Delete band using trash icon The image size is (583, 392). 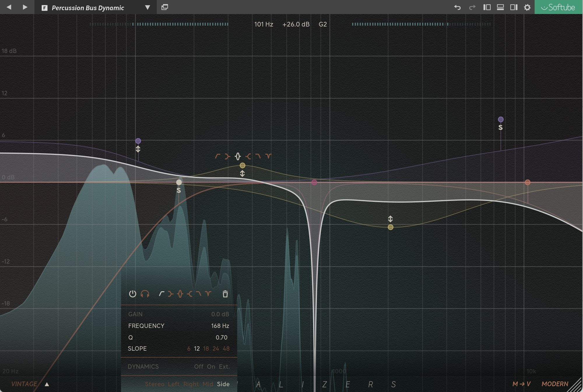click(225, 294)
